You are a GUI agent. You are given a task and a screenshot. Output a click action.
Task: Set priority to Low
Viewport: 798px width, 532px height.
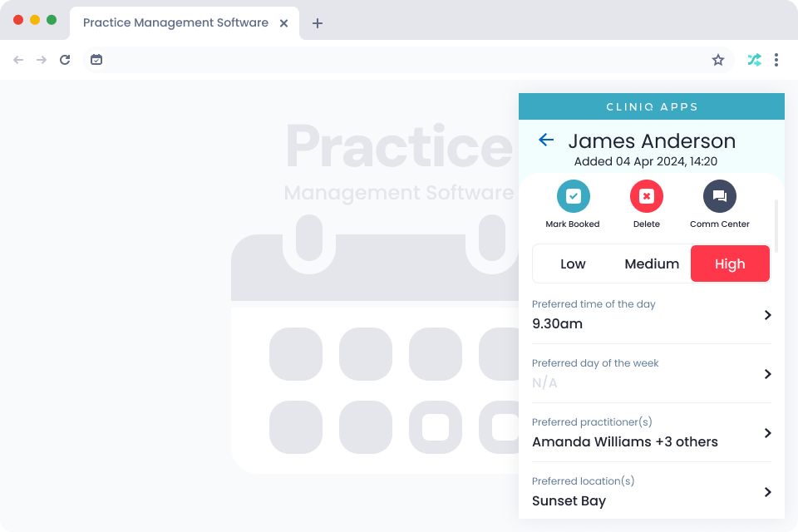(573, 264)
